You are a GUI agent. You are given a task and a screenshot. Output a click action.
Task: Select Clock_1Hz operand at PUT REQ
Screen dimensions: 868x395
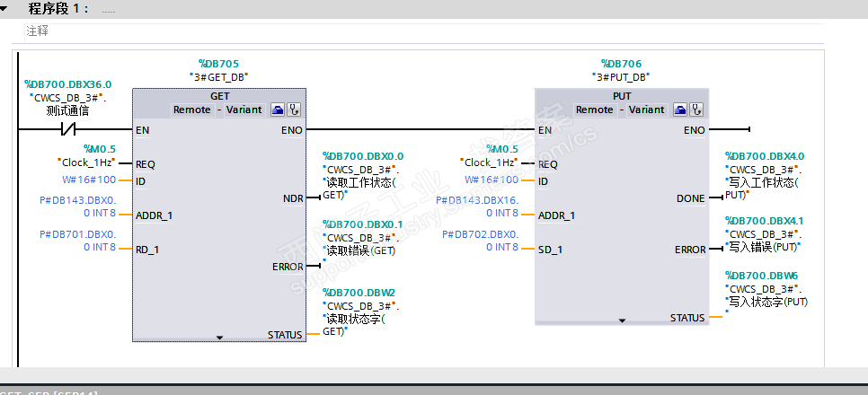(489, 162)
